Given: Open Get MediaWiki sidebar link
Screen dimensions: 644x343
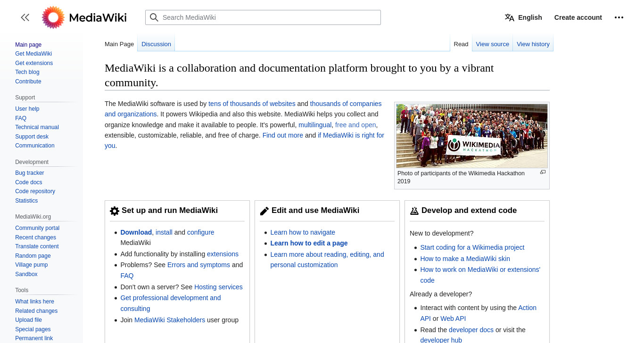Looking at the screenshot, I should point(33,54).
